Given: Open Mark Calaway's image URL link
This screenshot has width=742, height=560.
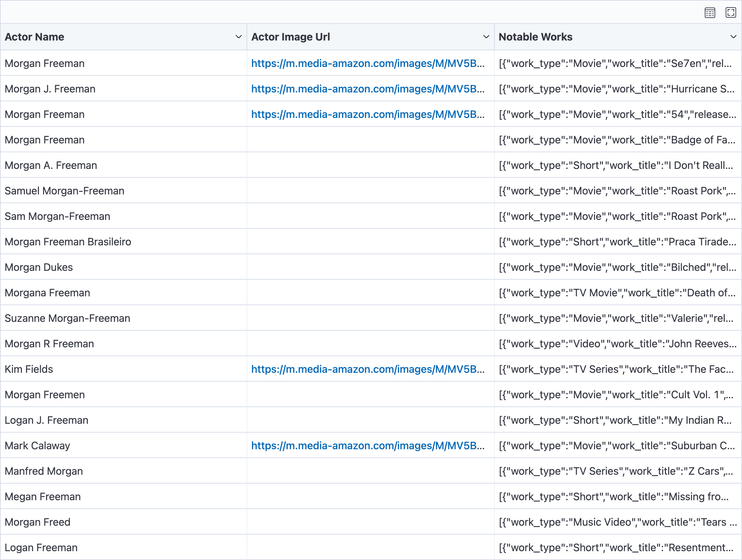Looking at the screenshot, I should [368, 446].
